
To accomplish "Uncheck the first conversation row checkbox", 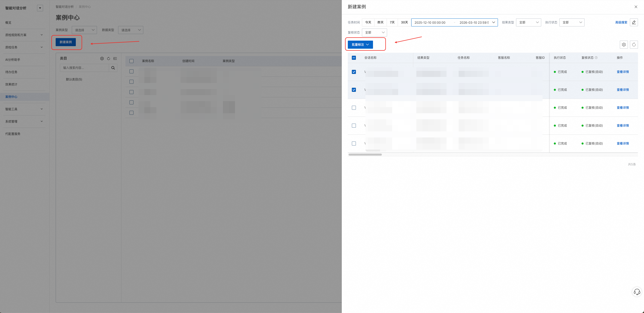I will click(x=354, y=72).
